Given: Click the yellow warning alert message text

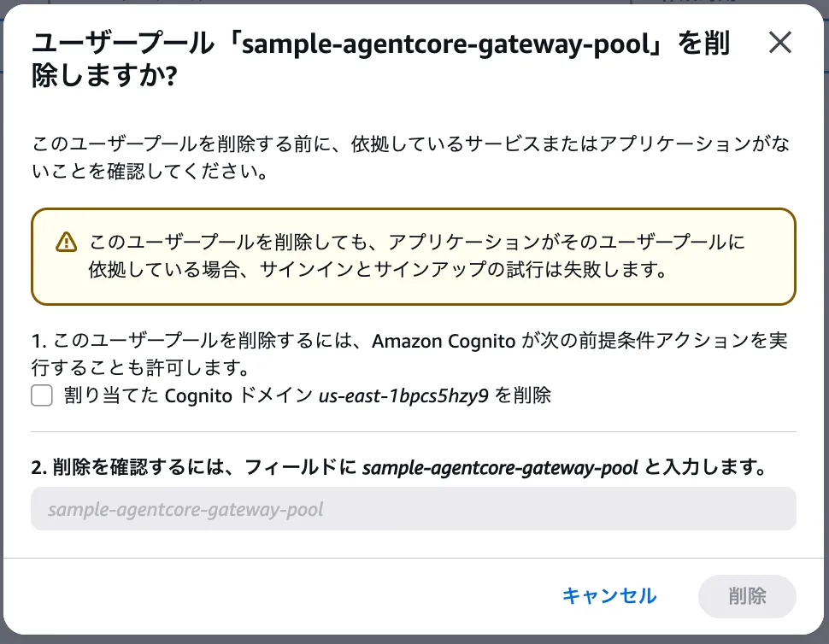Looking at the screenshot, I should tap(416, 257).
